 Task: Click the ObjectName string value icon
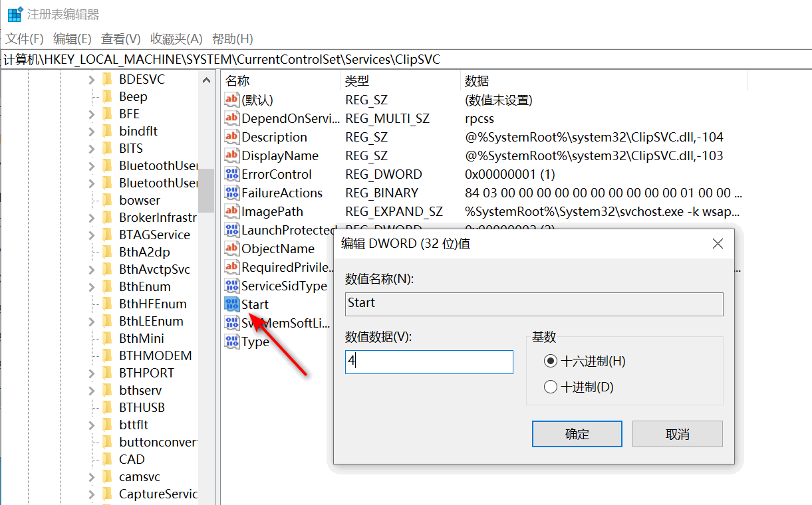click(231, 249)
